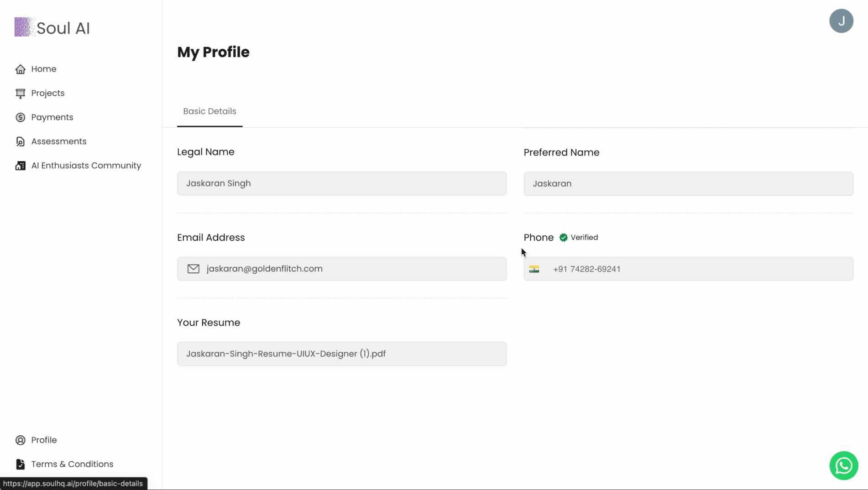Go to AI Enthusiasts Community link
The image size is (868, 490).
[x=86, y=166]
